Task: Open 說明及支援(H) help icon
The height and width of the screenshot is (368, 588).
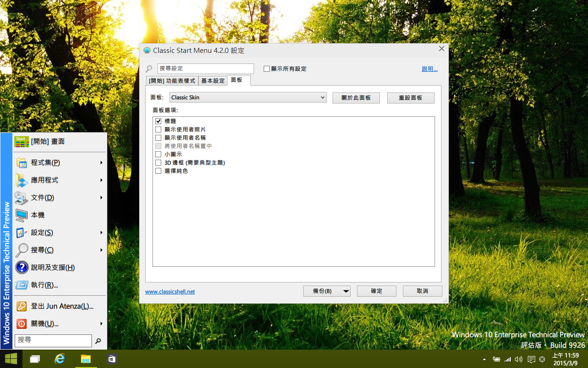Action: 22,268
